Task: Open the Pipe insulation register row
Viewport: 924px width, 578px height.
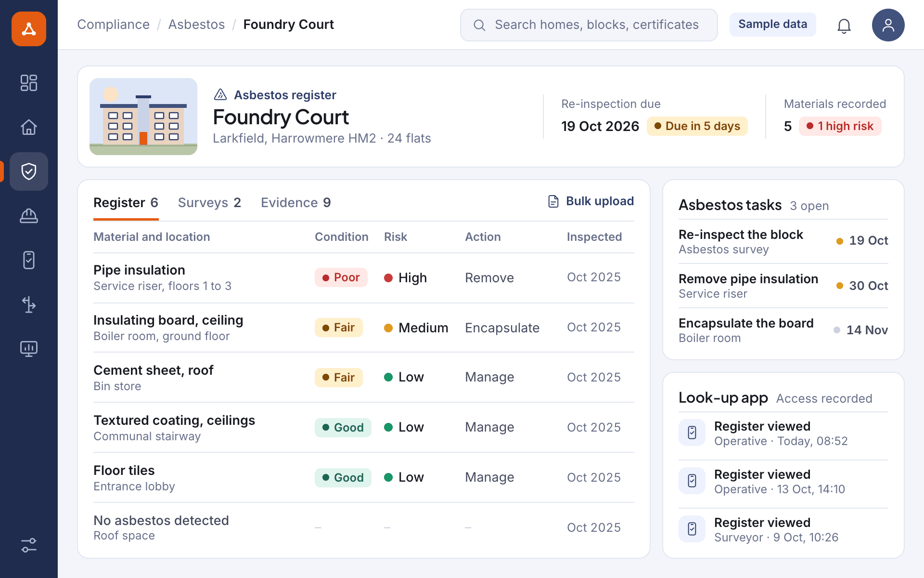Action: [x=364, y=278]
